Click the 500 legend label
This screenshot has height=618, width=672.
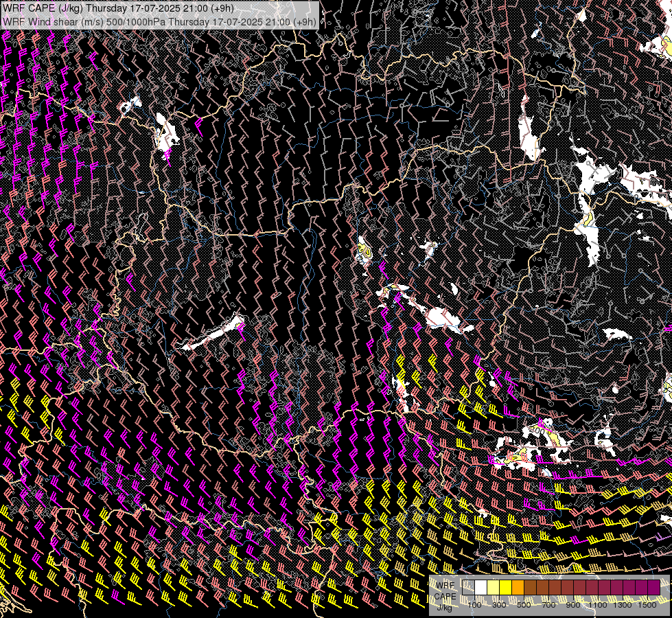coord(524,605)
